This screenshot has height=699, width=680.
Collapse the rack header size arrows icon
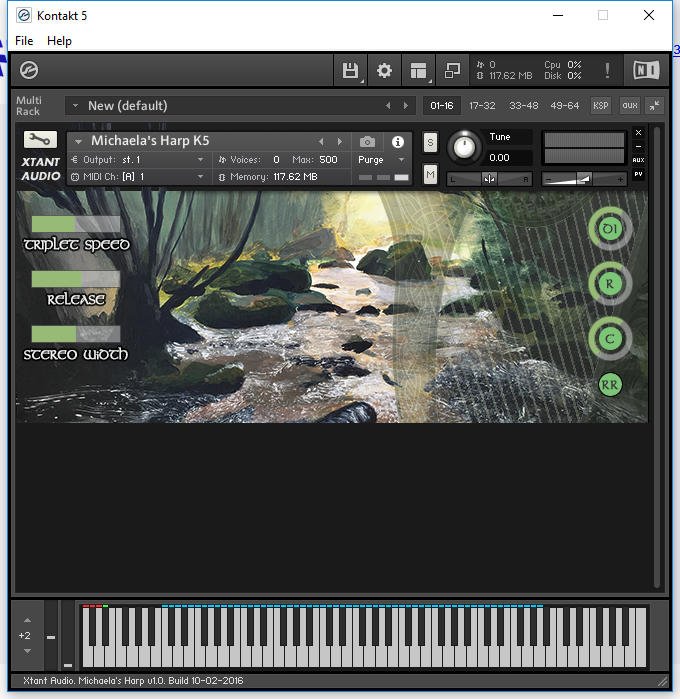[x=655, y=106]
